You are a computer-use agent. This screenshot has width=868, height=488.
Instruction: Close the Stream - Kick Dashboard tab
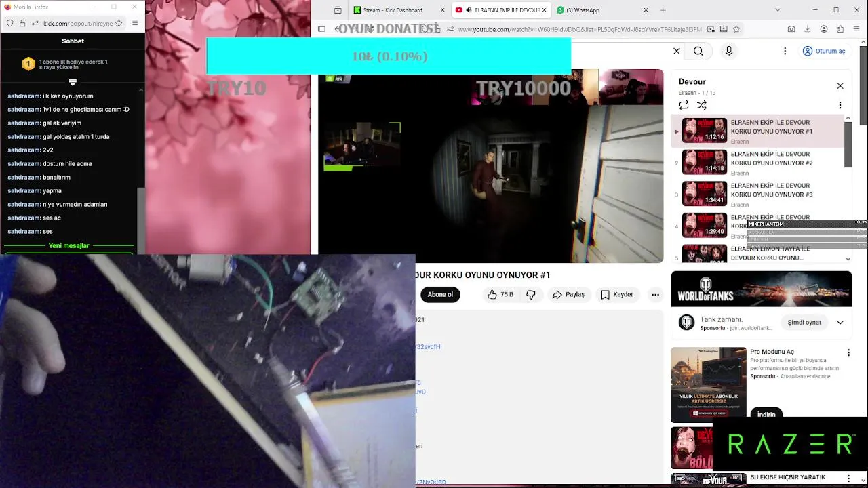coord(443,10)
